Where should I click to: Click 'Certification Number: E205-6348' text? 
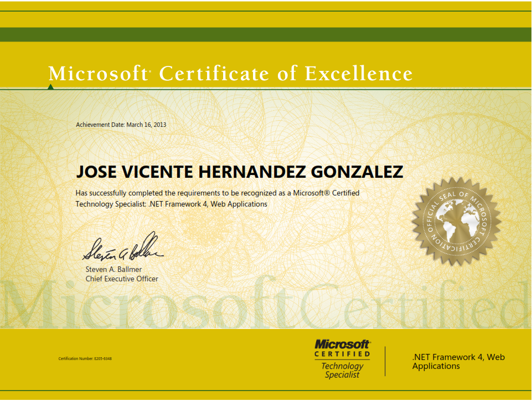click(x=85, y=358)
